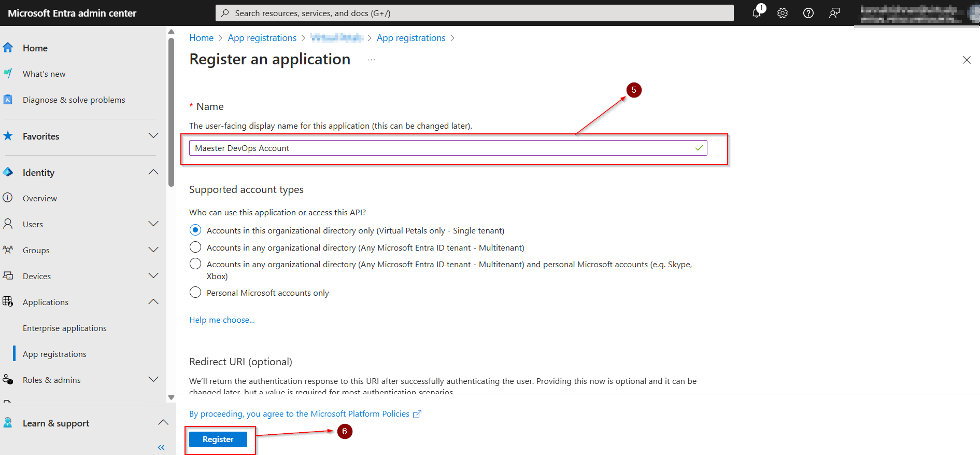The width and height of the screenshot is (980, 455).
Task: Click the Diagnose & solve problems icon
Action: pos(8,100)
